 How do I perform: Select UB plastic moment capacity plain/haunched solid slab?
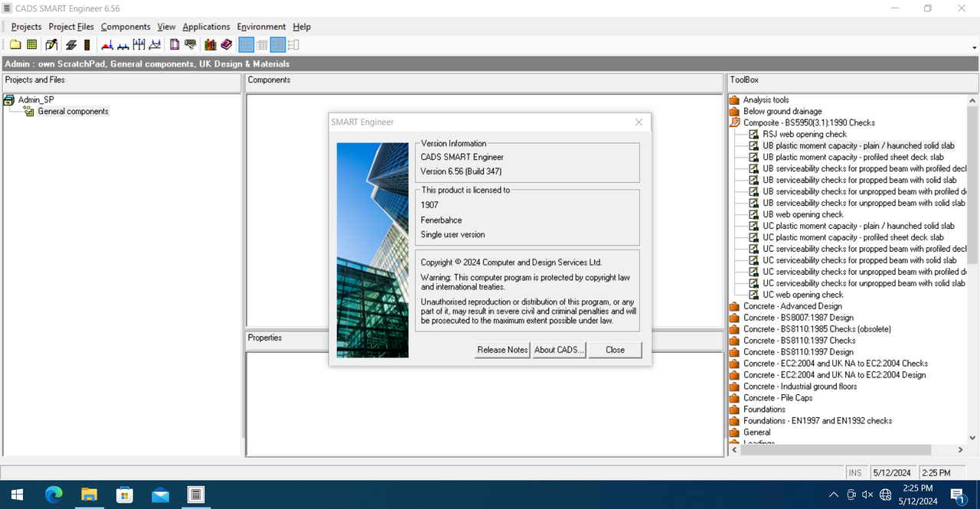[x=858, y=145]
